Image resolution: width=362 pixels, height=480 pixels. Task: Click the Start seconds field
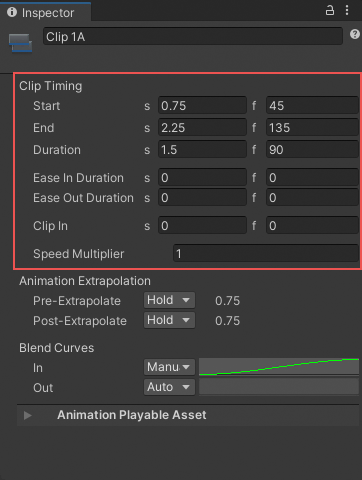click(x=202, y=106)
